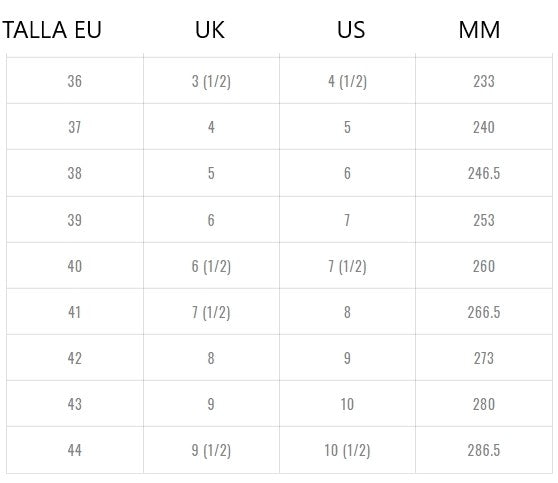Viewport: 558px width, 483px height.
Task: Click the UK column header
Action: click(210, 30)
